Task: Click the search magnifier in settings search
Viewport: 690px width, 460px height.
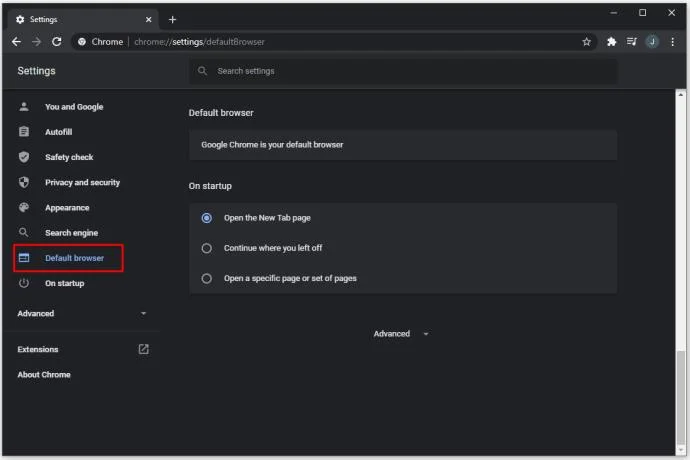Action: 202,71
